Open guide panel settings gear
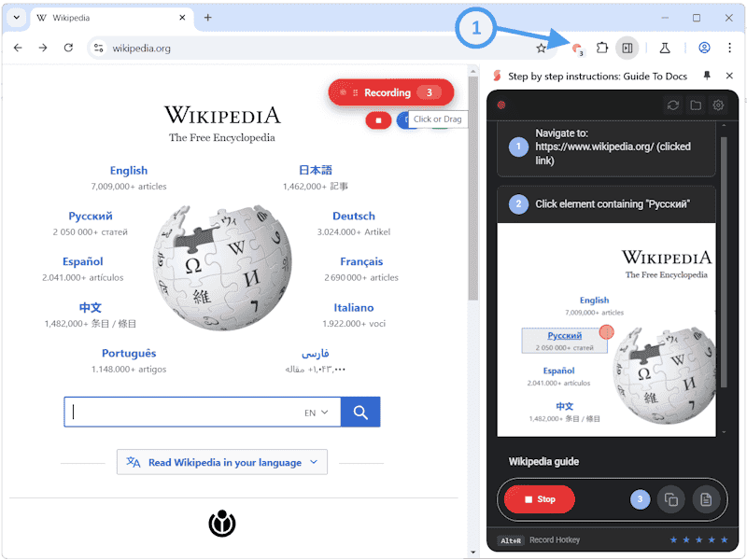The width and height of the screenshot is (747, 560). tap(718, 105)
